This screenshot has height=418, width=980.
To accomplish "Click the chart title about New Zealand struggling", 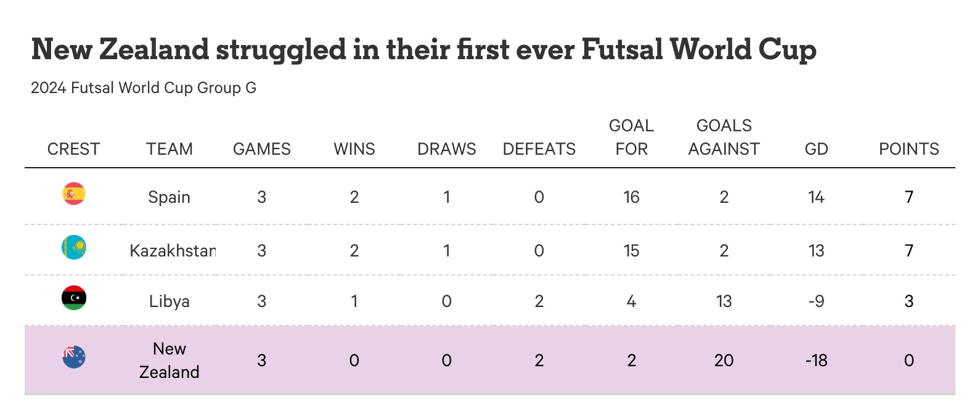I will click(x=424, y=49).
